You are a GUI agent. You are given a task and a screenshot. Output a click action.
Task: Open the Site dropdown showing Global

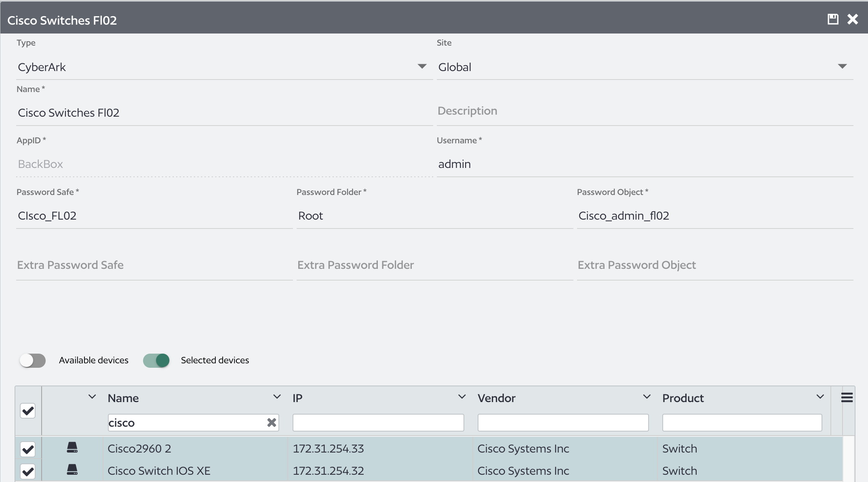[x=843, y=66]
